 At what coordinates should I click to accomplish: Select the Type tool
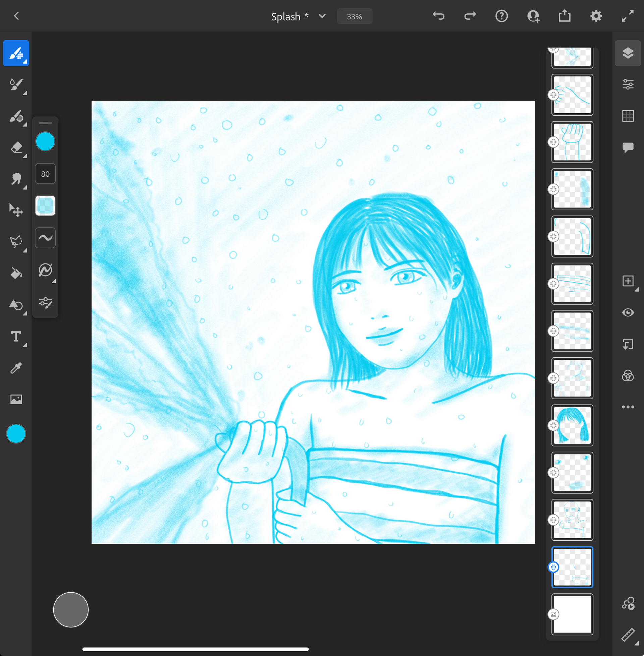tap(16, 337)
